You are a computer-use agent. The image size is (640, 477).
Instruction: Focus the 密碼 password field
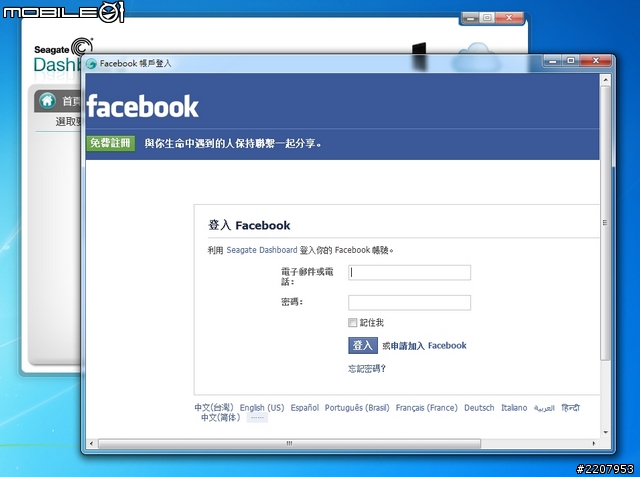(x=409, y=303)
